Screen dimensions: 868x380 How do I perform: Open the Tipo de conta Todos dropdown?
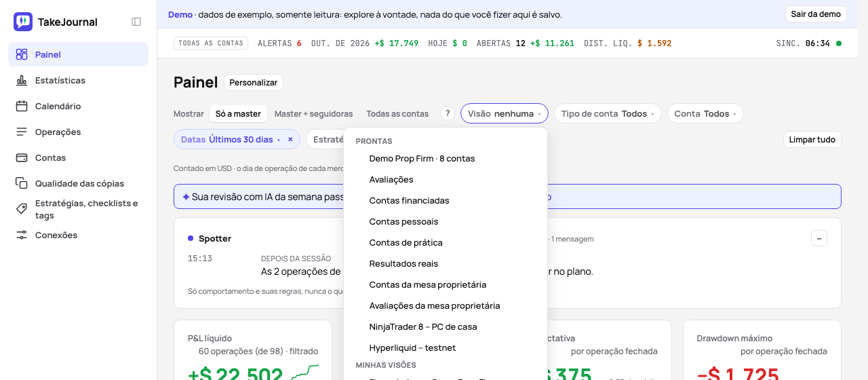608,113
